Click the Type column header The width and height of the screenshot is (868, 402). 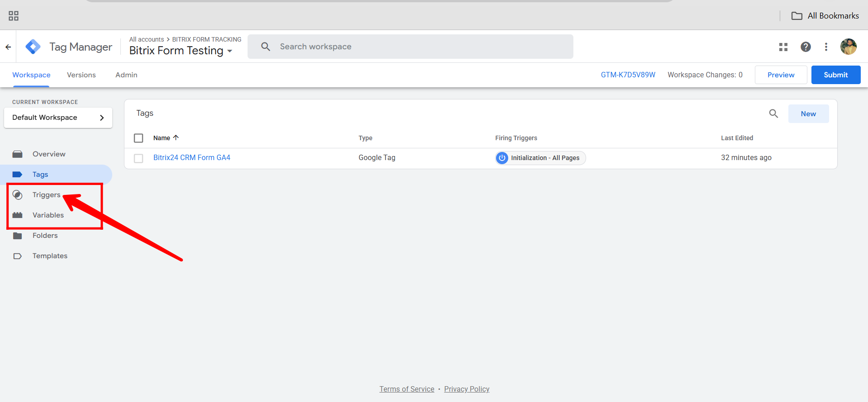(365, 138)
